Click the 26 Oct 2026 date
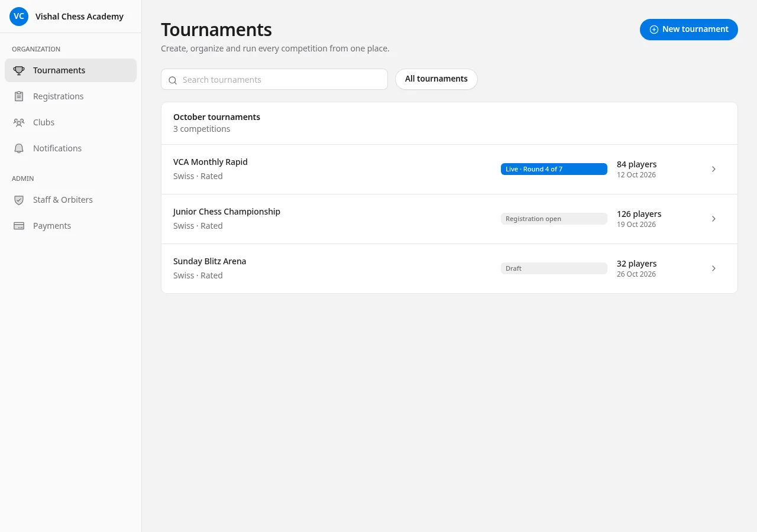757x532 pixels. 636,274
